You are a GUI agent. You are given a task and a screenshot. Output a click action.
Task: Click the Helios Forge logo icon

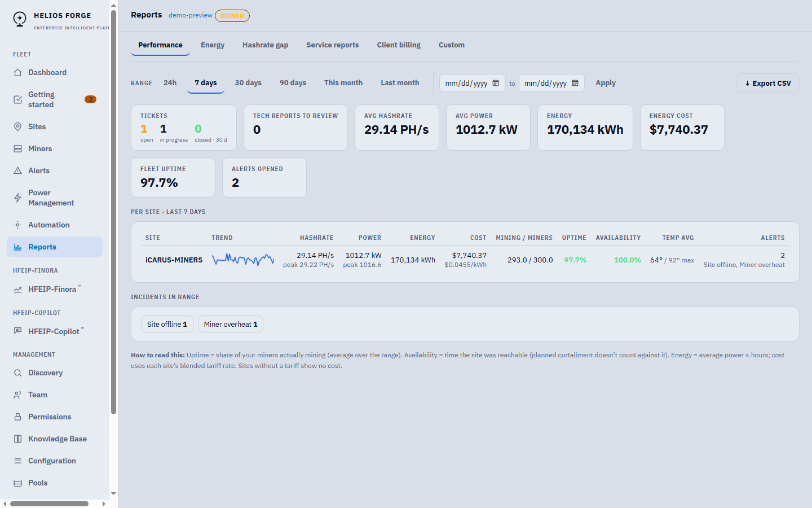pos(20,19)
